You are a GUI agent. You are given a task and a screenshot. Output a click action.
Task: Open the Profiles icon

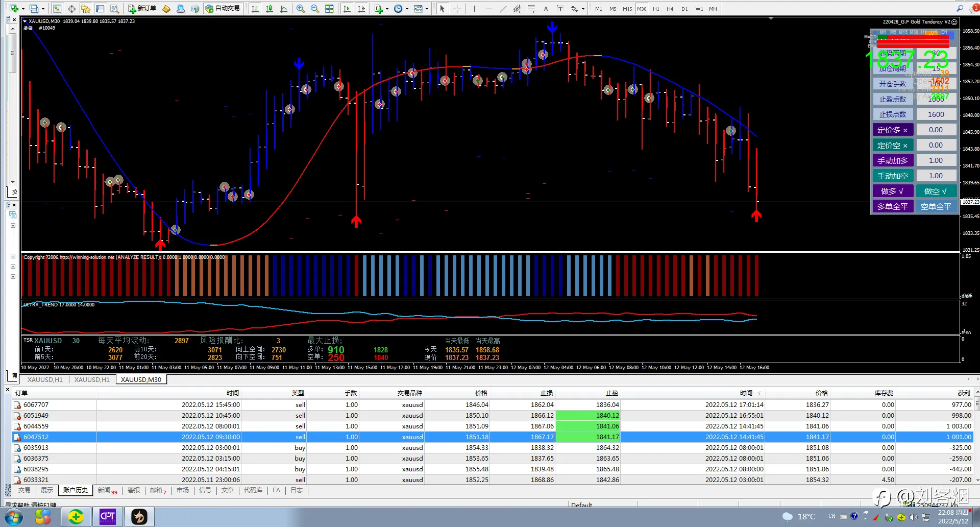tap(34, 9)
